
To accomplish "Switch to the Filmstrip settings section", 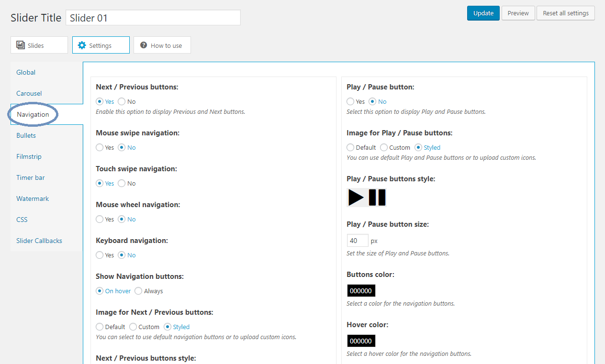I will [x=47, y=156].
